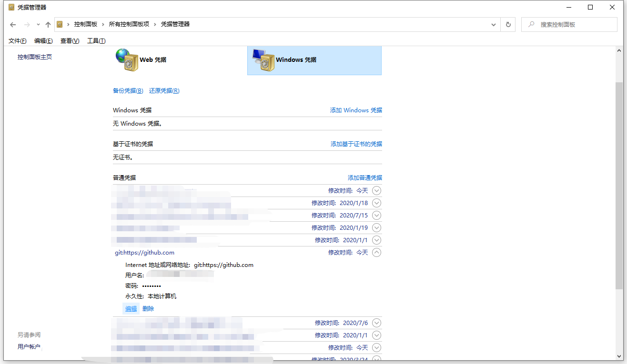Click the 无证书。 text
This screenshot has height=364, width=627.
[123, 157]
